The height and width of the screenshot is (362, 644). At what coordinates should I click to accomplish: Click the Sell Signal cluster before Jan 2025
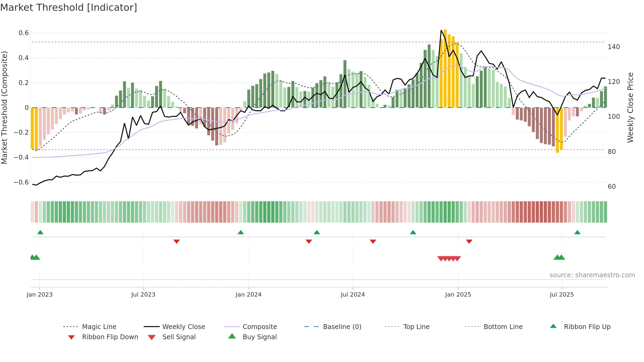[x=449, y=259]
